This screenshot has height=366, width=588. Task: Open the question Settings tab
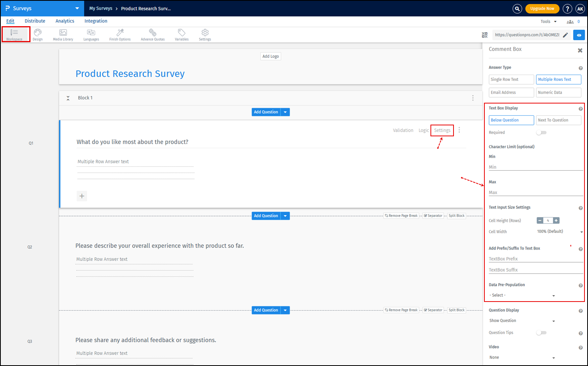click(442, 130)
